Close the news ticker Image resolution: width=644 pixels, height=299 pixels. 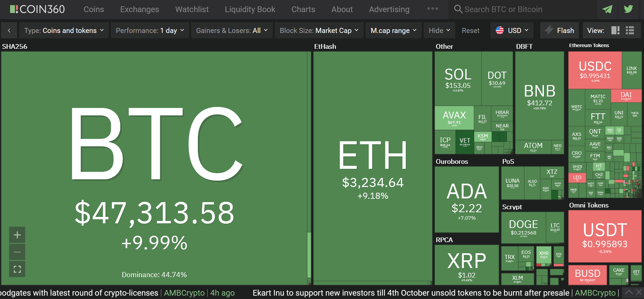[x=639, y=293]
